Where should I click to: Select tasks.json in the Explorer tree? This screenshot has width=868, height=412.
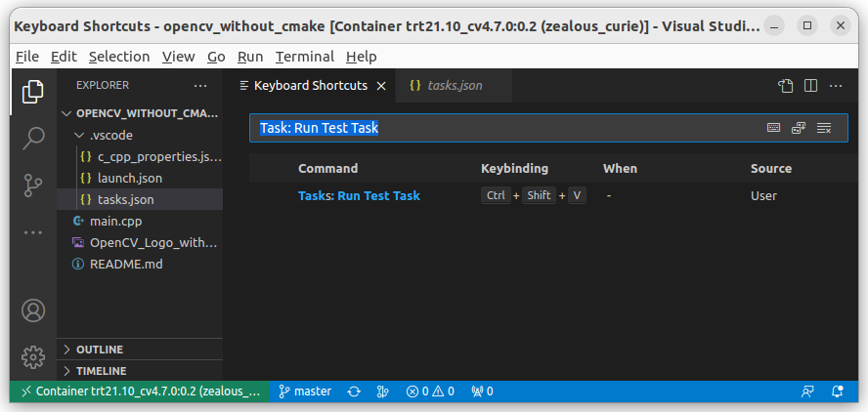[140, 199]
